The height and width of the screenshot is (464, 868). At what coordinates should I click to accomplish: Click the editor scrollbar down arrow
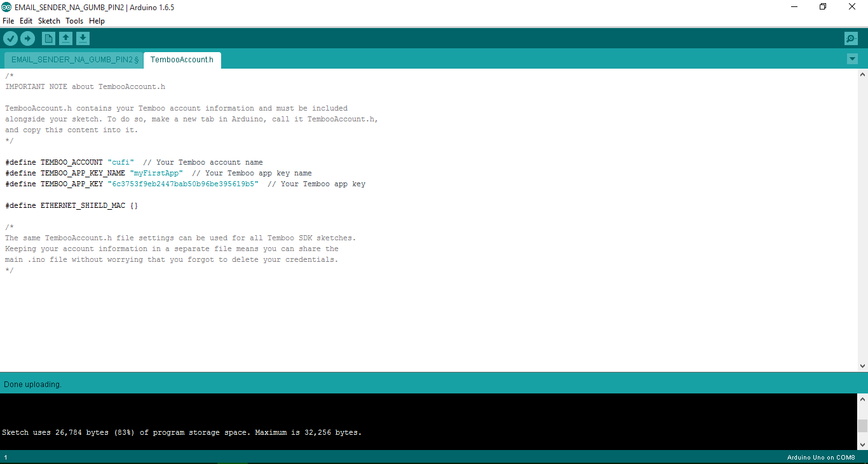pos(862,366)
